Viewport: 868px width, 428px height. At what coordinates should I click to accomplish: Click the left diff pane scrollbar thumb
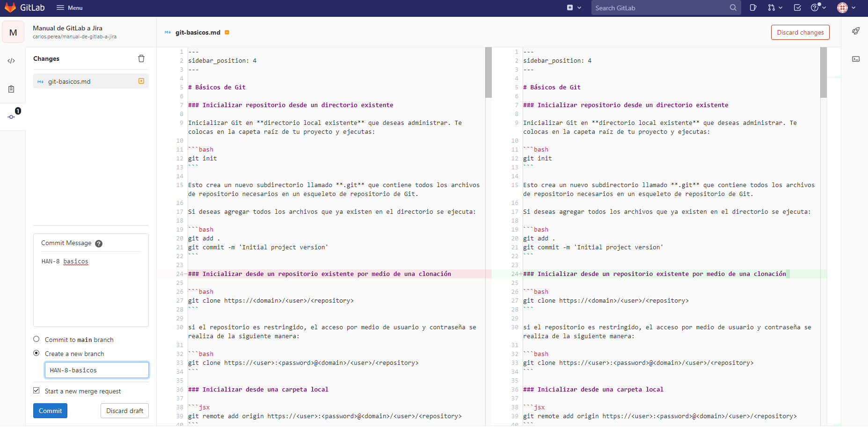click(x=489, y=73)
